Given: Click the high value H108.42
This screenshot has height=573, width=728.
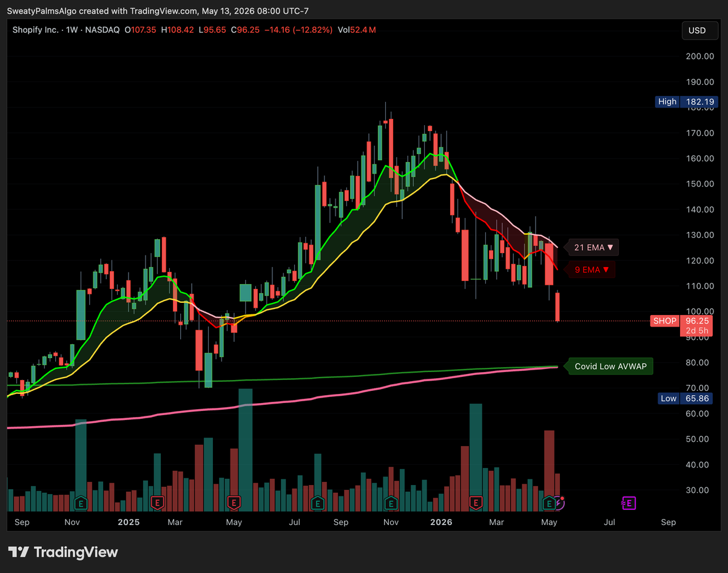Looking at the screenshot, I should (177, 30).
